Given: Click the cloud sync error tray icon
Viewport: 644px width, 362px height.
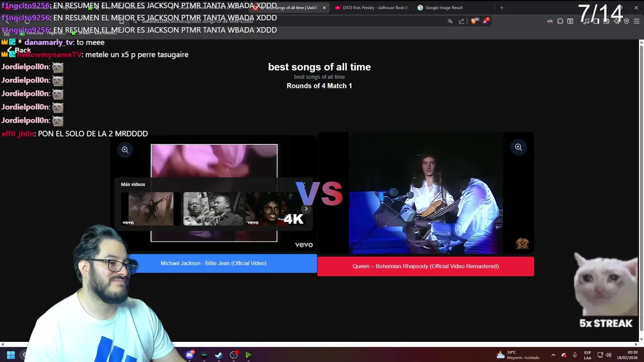Looking at the screenshot, I should coord(564,355).
